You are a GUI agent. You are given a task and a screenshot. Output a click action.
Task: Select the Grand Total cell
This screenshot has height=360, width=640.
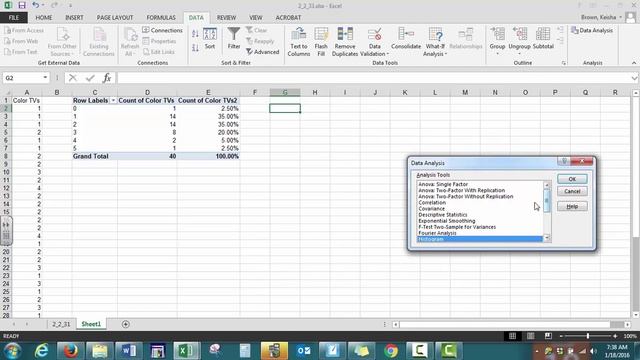point(95,156)
